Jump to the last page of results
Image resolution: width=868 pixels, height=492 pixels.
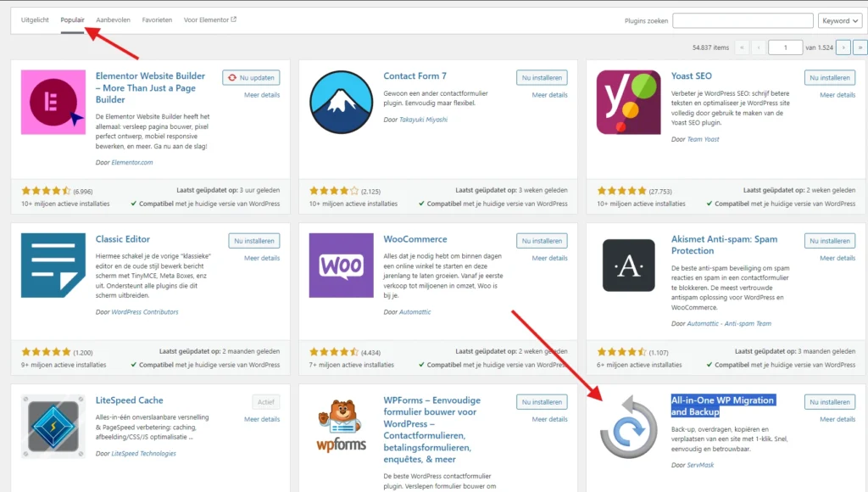click(x=860, y=48)
